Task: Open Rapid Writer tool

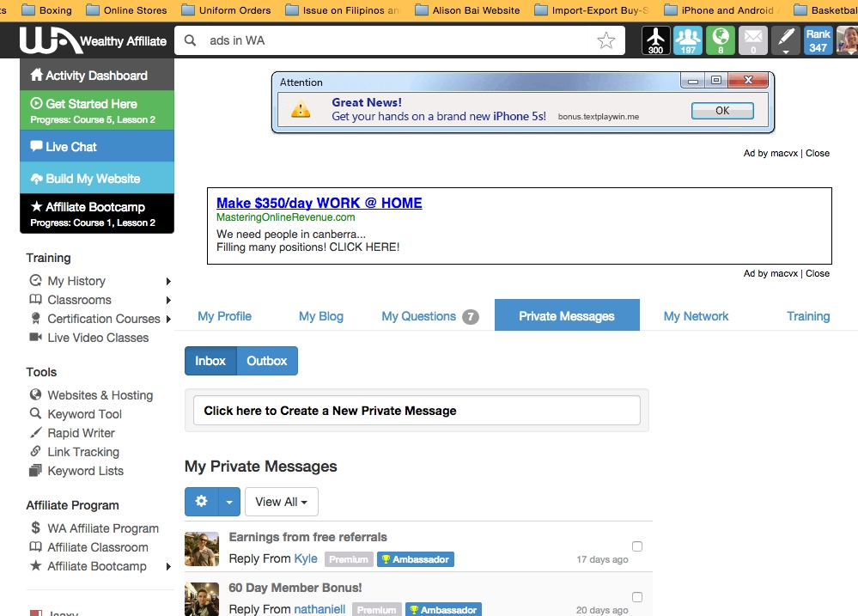Action: pos(81,433)
